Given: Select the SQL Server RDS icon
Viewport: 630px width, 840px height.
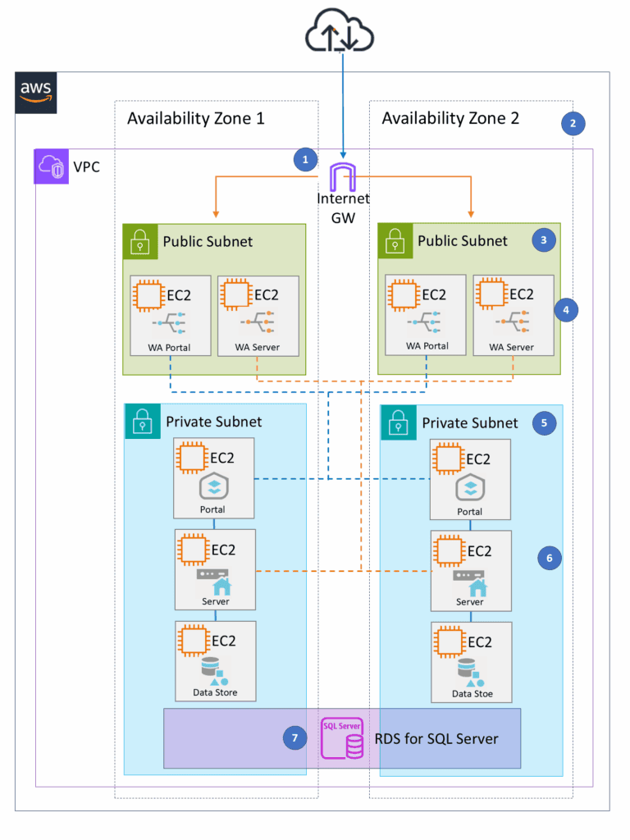Looking at the screenshot, I should pyautogui.click(x=343, y=737).
